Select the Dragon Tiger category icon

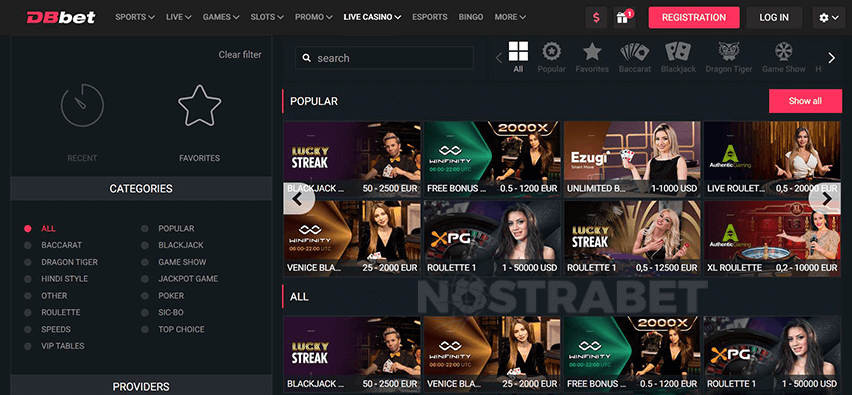tap(729, 57)
